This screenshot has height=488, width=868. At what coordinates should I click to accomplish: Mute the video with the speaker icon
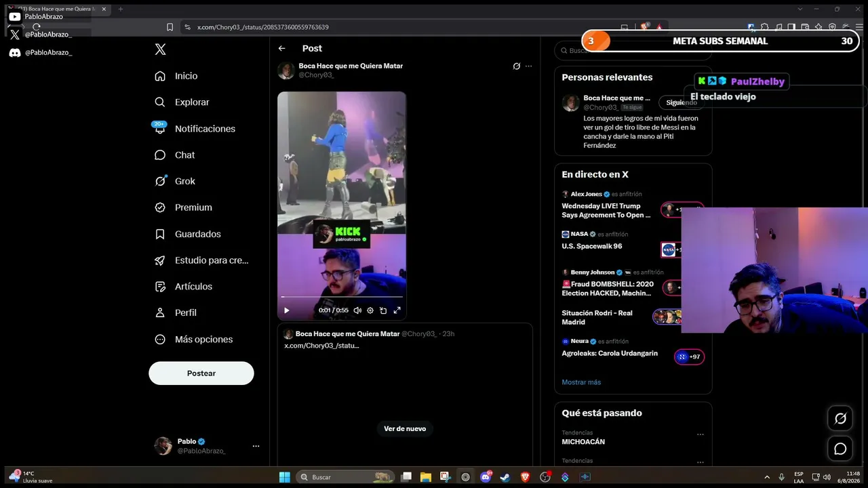(x=357, y=310)
